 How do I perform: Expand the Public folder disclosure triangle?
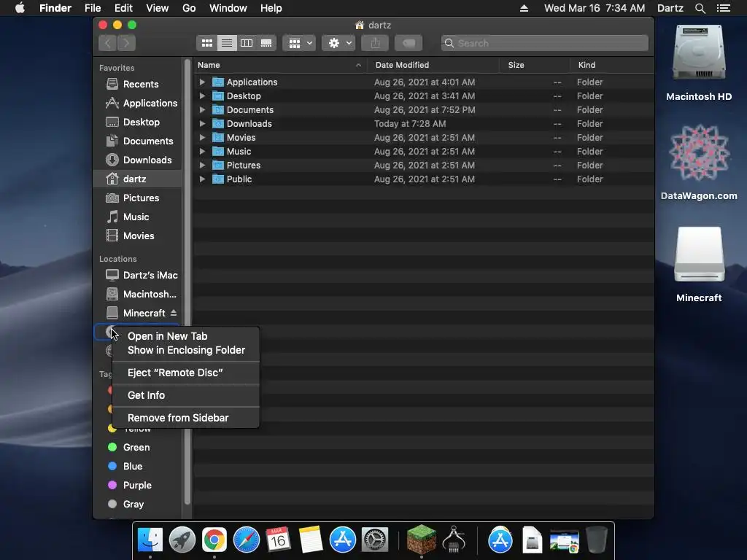[202, 179]
